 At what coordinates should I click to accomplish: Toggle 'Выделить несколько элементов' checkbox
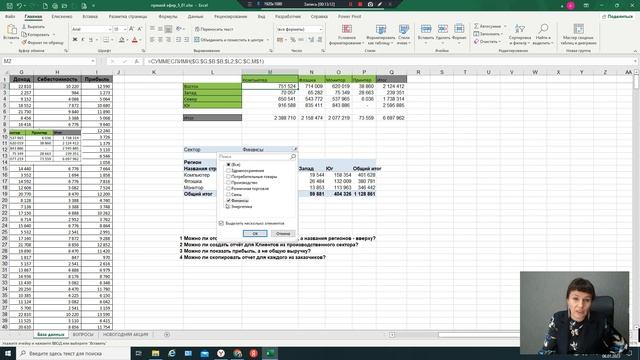click(221, 223)
